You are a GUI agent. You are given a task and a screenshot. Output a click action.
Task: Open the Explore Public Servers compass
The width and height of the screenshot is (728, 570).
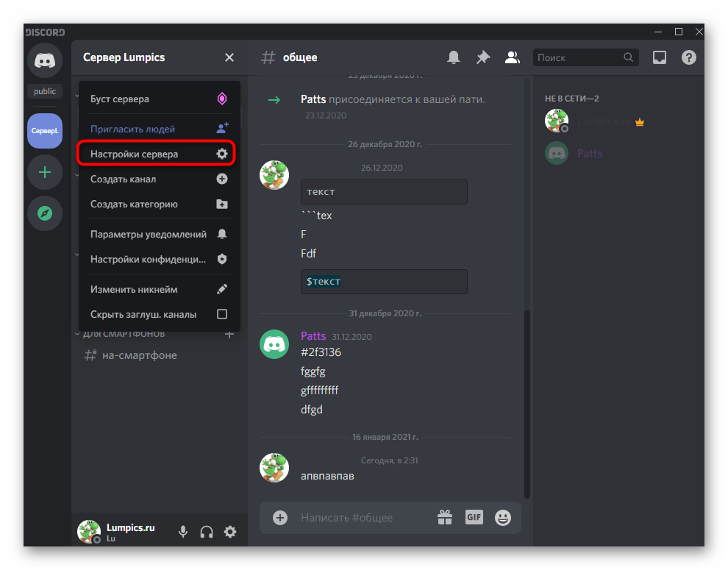tap(45, 213)
